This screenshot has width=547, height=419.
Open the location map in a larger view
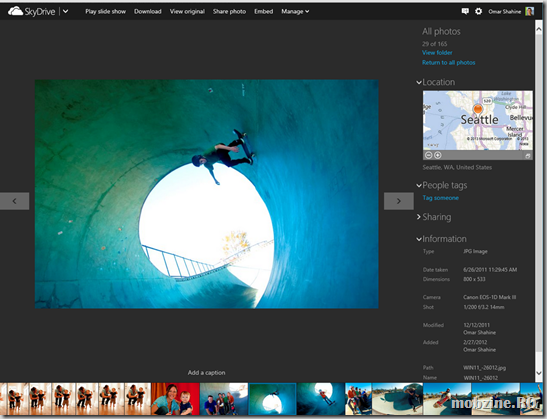tap(528, 156)
